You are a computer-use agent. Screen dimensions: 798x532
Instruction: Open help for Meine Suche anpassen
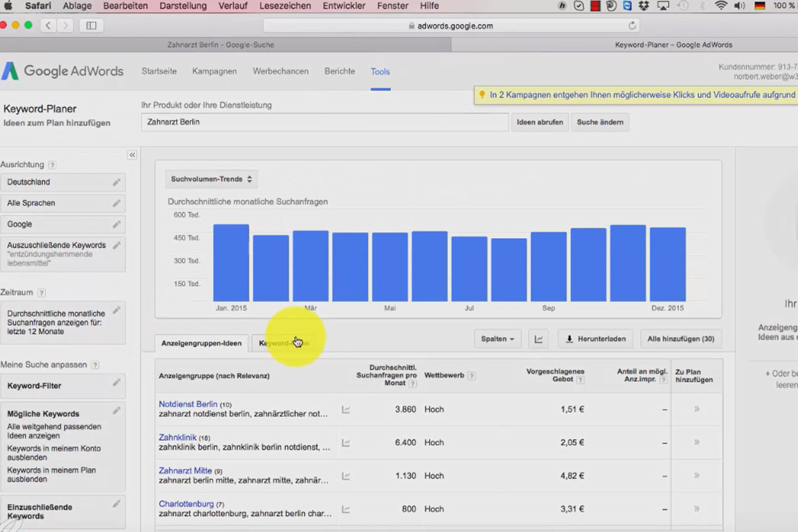(x=95, y=365)
